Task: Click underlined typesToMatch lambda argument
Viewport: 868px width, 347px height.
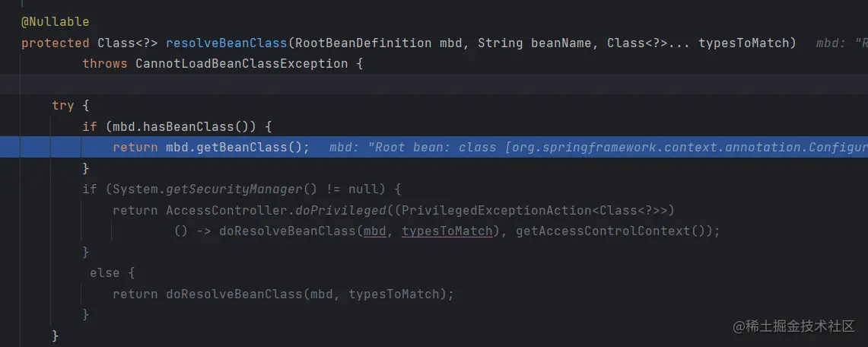Action: point(447,231)
